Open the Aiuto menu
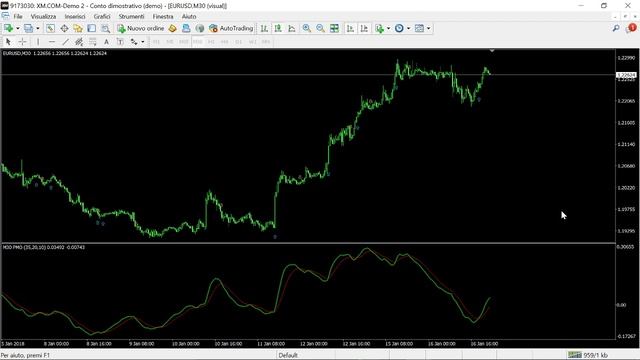This screenshot has width=640, height=360. point(189,16)
